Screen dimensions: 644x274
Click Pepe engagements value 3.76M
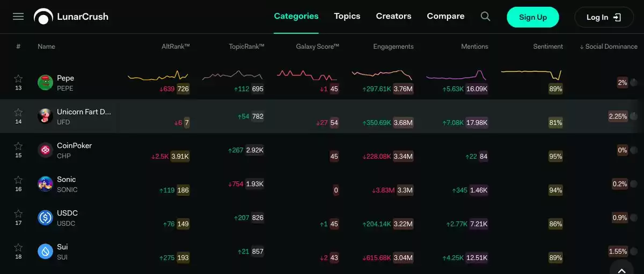click(403, 89)
